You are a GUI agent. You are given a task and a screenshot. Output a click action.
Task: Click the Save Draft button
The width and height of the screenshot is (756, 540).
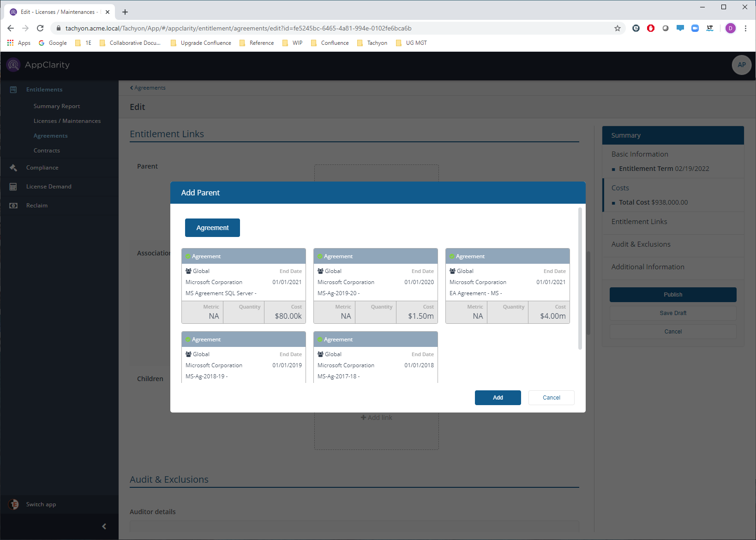[x=673, y=313]
